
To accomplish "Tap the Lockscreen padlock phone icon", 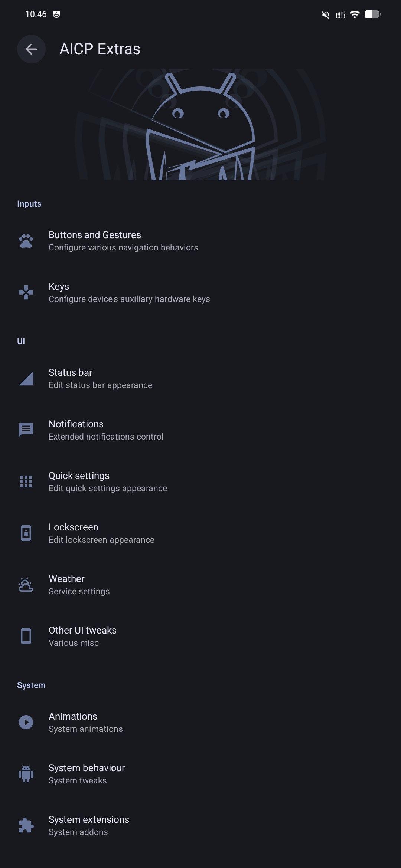I will tap(26, 533).
